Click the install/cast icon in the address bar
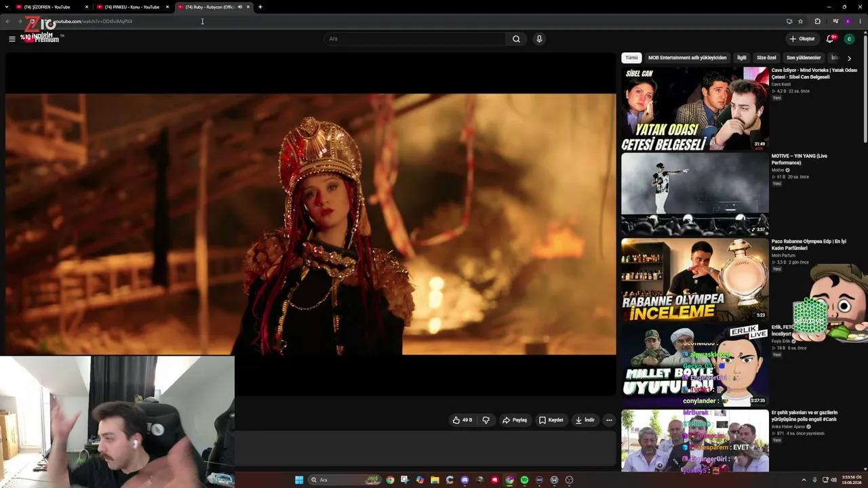The width and height of the screenshot is (868, 488). pyautogui.click(x=789, y=21)
